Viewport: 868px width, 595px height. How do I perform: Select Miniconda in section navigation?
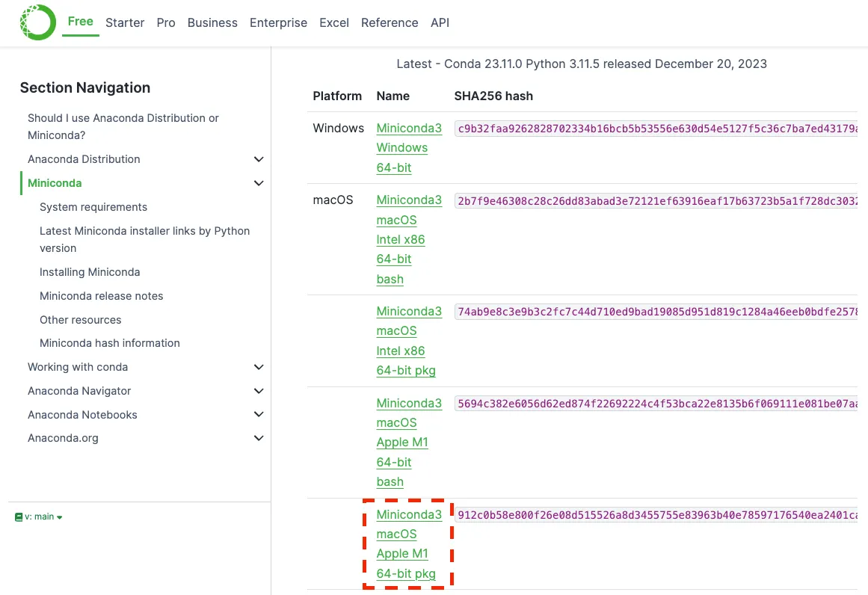point(55,183)
